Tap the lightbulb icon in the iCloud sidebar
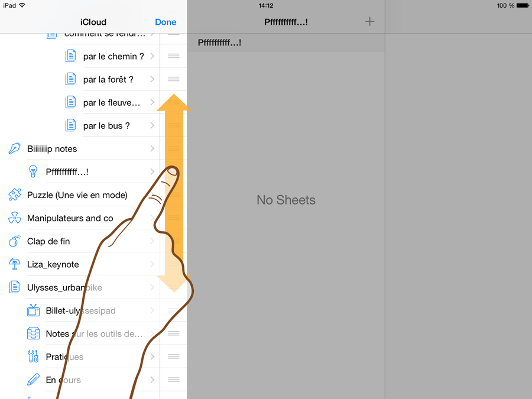Screen dimensions: 532x399 (33, 171)
